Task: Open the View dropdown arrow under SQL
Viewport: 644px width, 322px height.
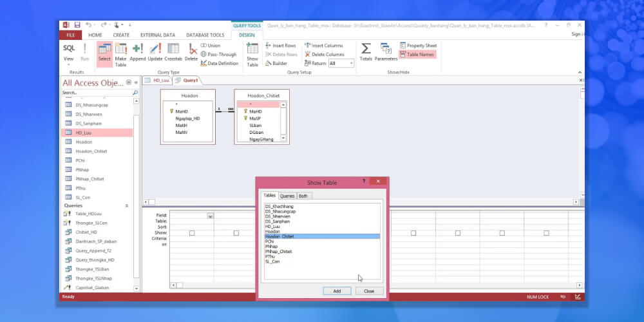Action: click(x=69, y=64)
